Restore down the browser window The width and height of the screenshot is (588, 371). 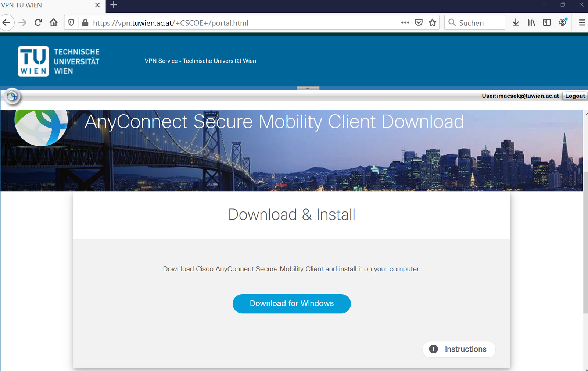tap(563, 5)
